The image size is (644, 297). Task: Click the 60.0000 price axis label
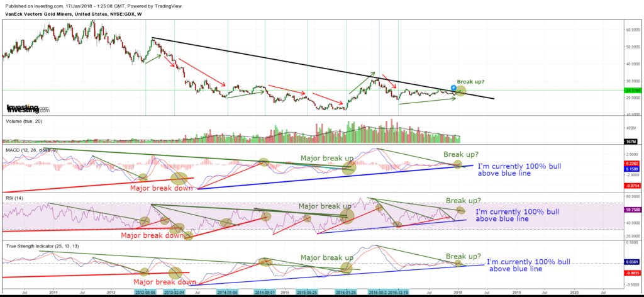pyautogui.click(x=633, y=30)
